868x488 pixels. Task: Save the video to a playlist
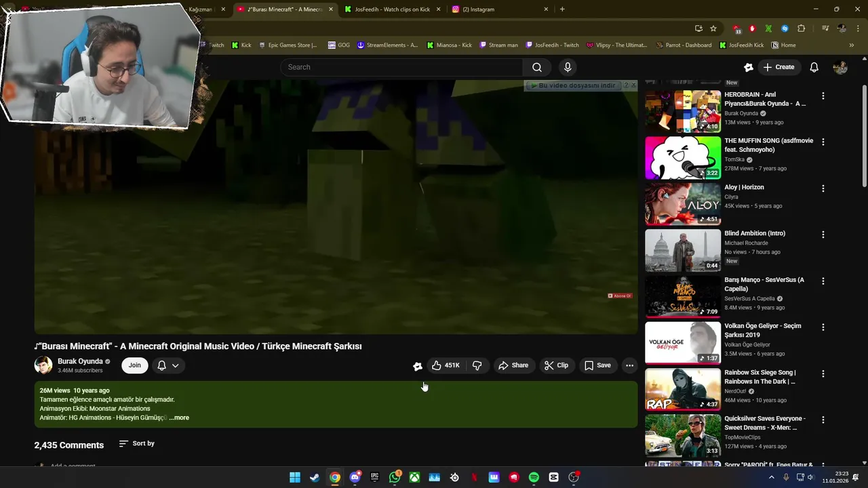pyautogui.click(x=597, y=365)
